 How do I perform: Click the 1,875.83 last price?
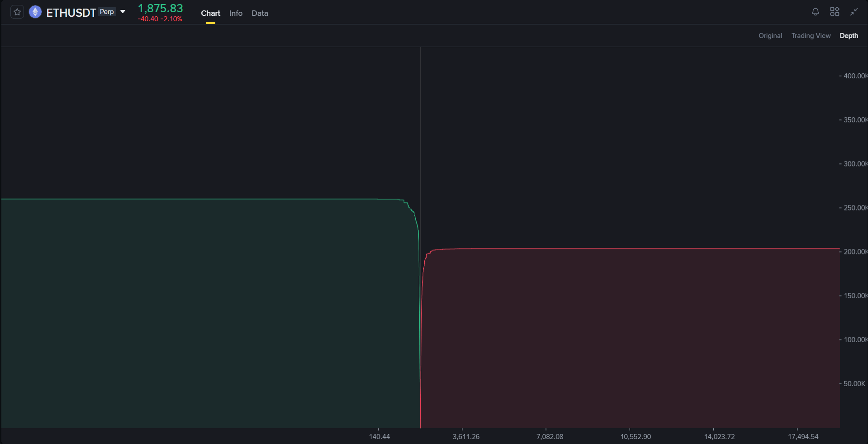[161, 9]
